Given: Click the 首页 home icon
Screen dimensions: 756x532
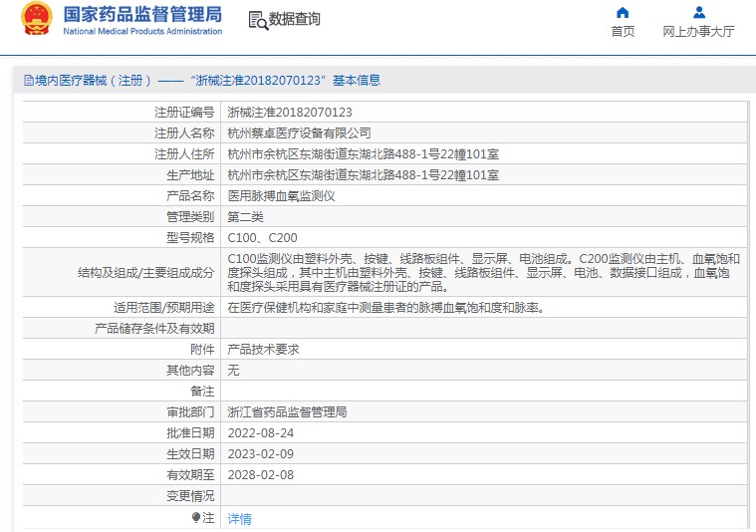Looking at the screenshot, I should (x=623, y=12).
